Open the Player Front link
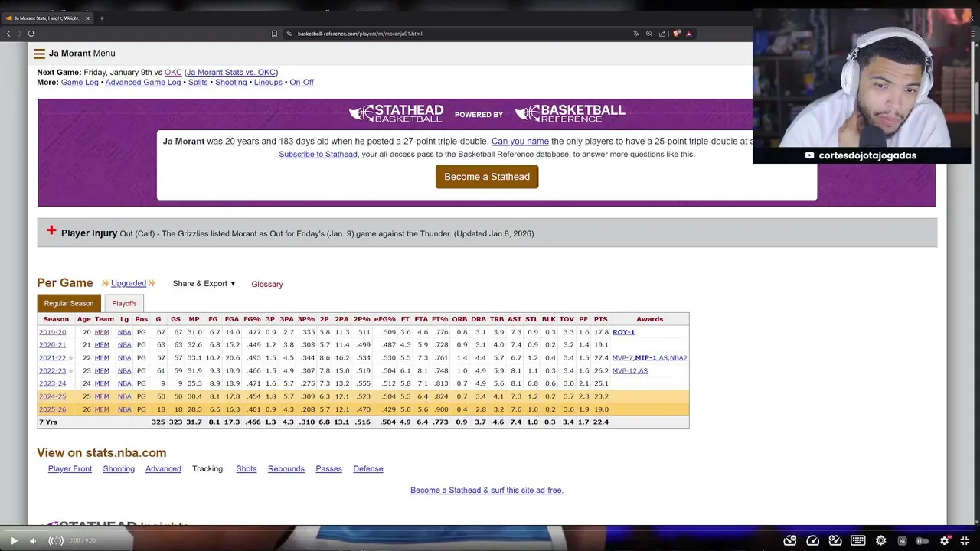 pyautogui.click(x=70, y=469)
